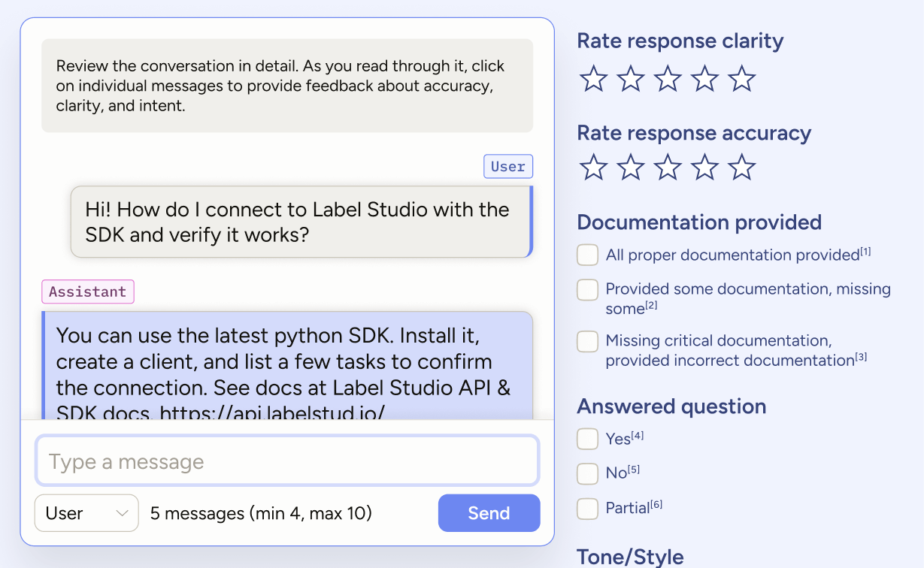This screenshot has width=924, height=568.
Task: Click the Assistant role tag
Action: pyautogui.click(x=88, y=292)
